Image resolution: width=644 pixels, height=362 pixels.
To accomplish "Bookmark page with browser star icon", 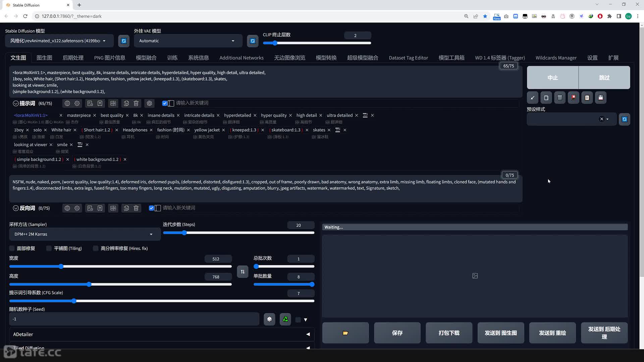I will point(485,16).
